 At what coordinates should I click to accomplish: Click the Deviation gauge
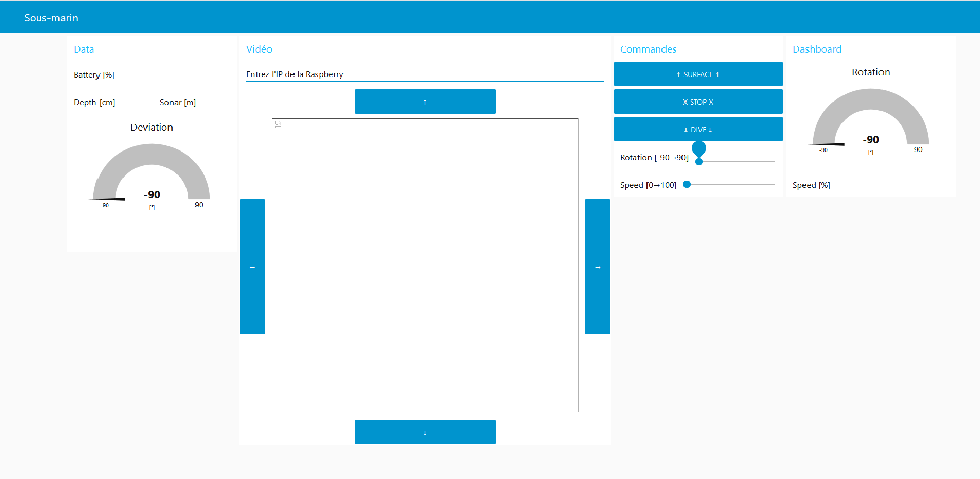click(x=152, y=176)
